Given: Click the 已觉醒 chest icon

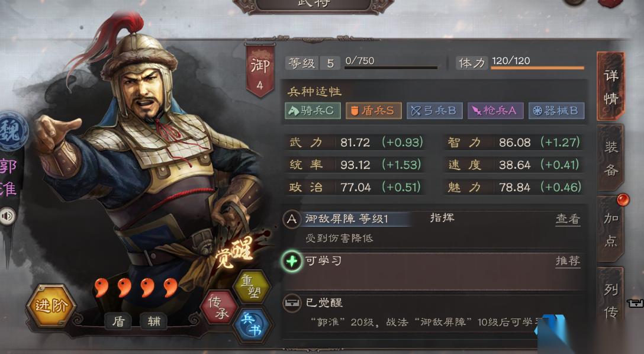Looking at the screenshot, I should (x=292, y=303).
